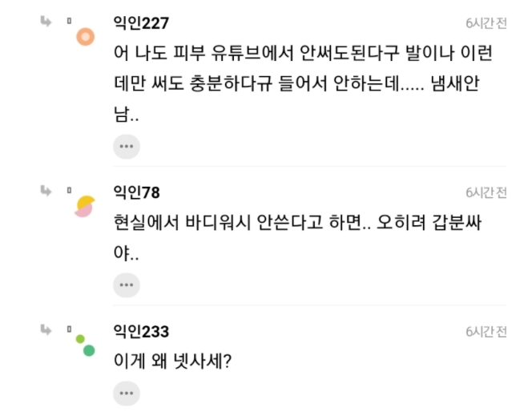
Task: Select the username 익인78
Action: tap(137, 192)
